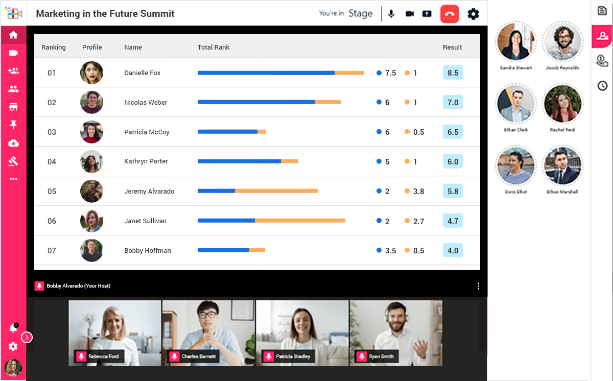Open notifications bell in sidebar
The image size is (613, 381).
click(x=13, y=328)
